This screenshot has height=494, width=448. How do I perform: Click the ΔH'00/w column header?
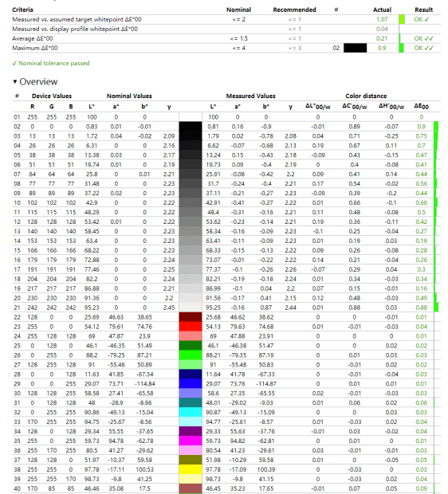pyautogui.click(x=391, y=107)
